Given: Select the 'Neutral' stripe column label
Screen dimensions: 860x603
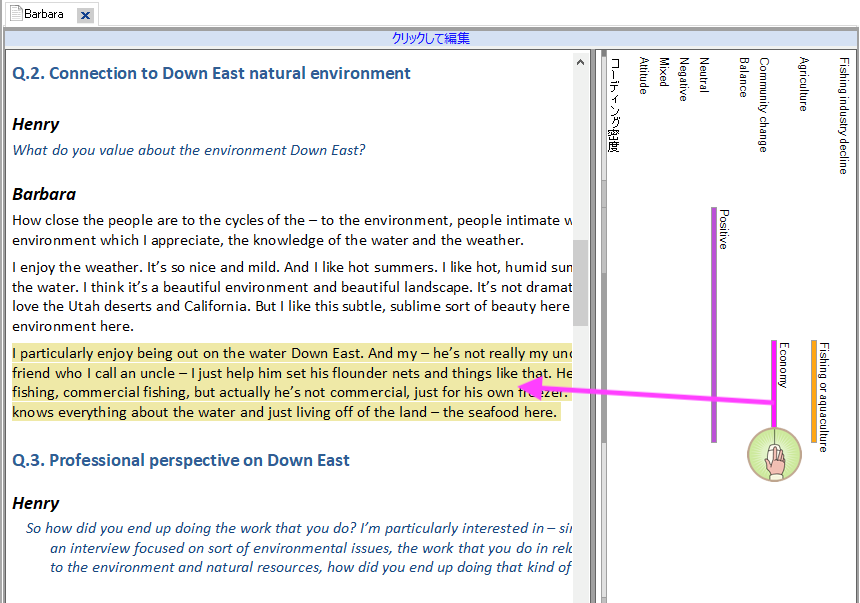Looking at the screenshot, I should pos(703,75).
